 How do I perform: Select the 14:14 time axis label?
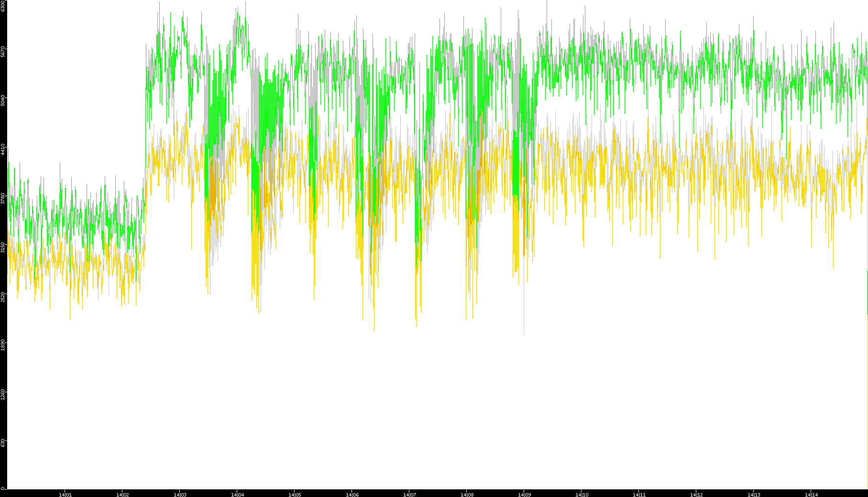click(x=811, y=495)
